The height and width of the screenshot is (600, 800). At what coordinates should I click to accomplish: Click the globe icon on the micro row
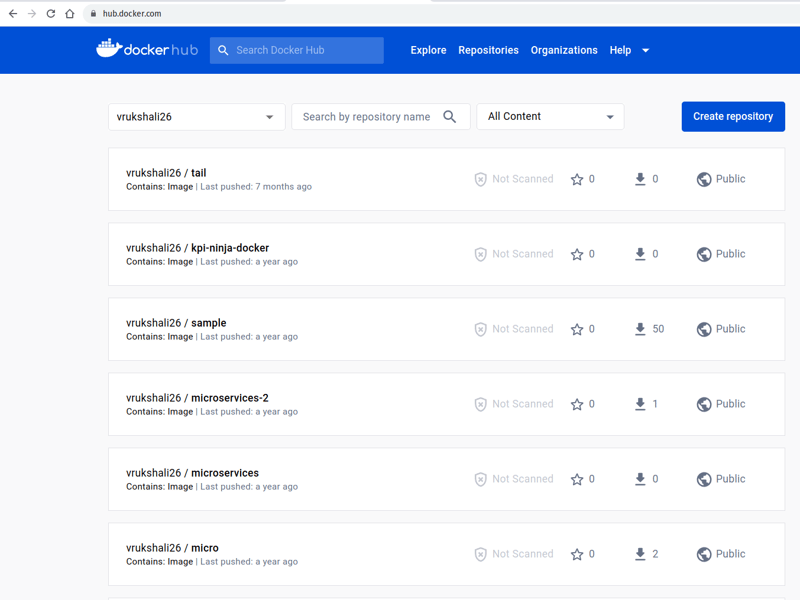tap(704, 554)
